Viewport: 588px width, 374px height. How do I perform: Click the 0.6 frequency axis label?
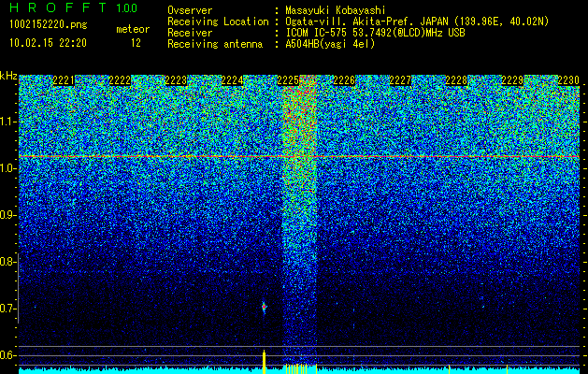tap(7, 355)
